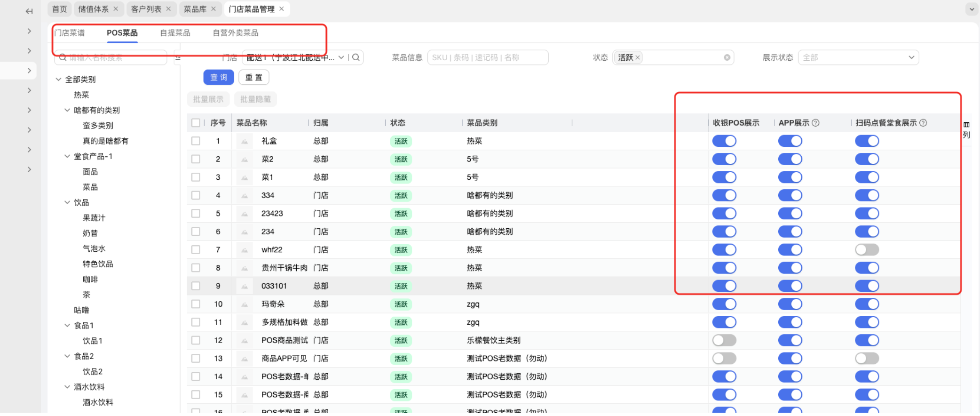This screenshot has width=980, height=416.
Task: Select the 门店菜谱 sub-tab
Action: (x=70, y=33)
